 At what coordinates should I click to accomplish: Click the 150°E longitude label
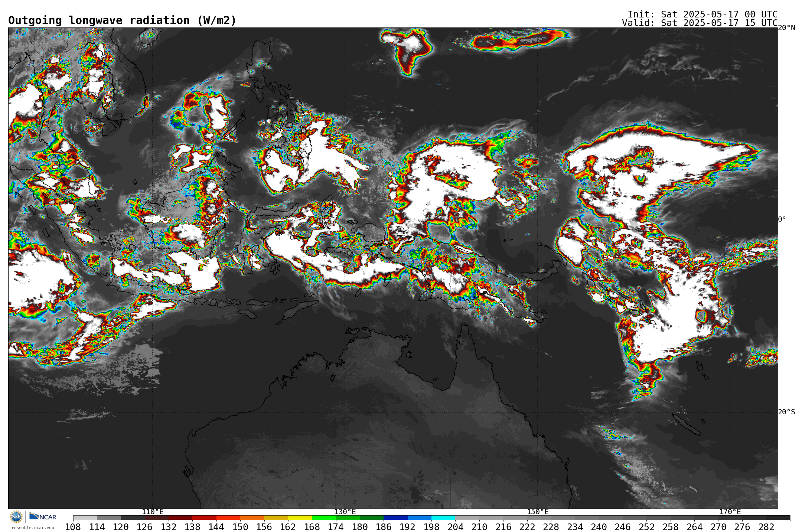coord(538,512)
